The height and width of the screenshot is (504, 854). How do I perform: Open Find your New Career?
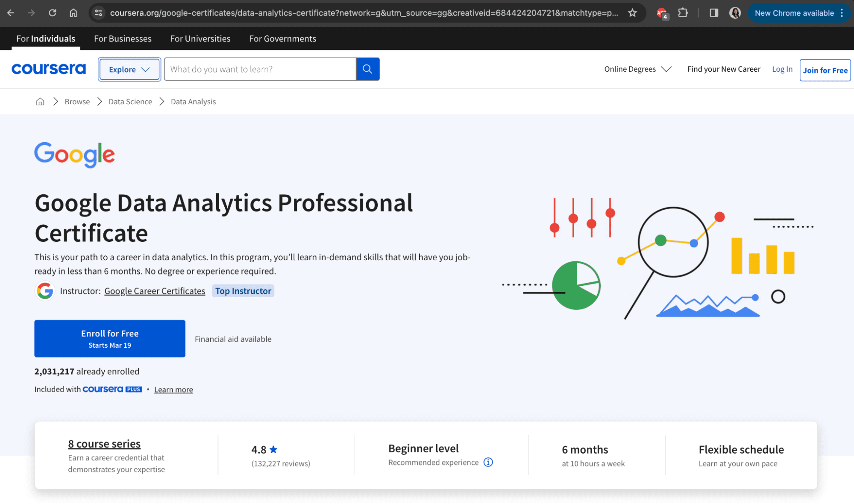724,69
